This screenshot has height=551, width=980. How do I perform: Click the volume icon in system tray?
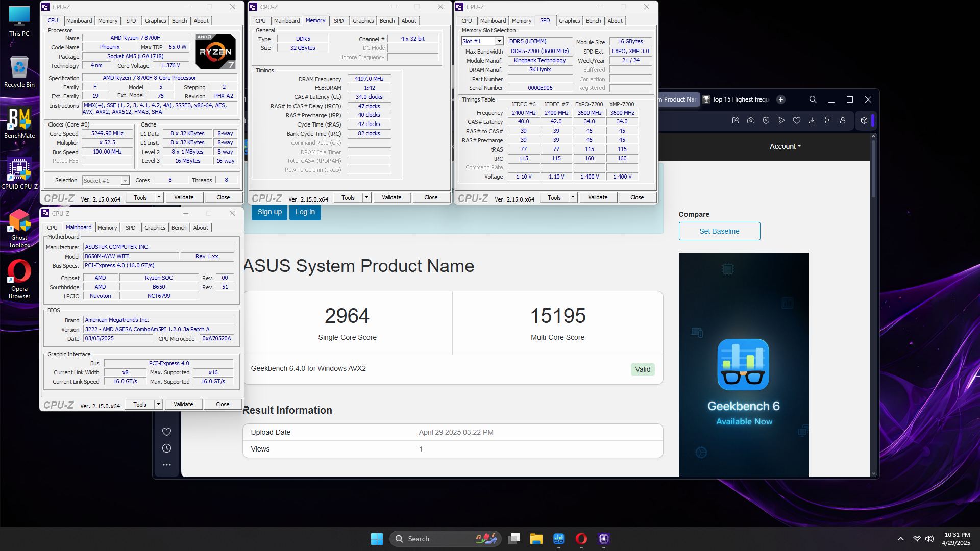coord(929,539)
